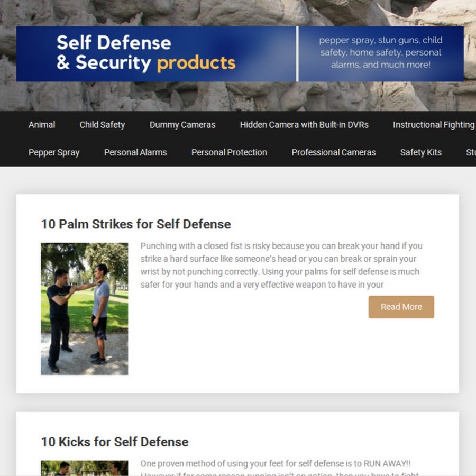Click the pepper spray, stun guns tagline banner
This screenshot has height=476, width=476.
click(x=381, y=52)
